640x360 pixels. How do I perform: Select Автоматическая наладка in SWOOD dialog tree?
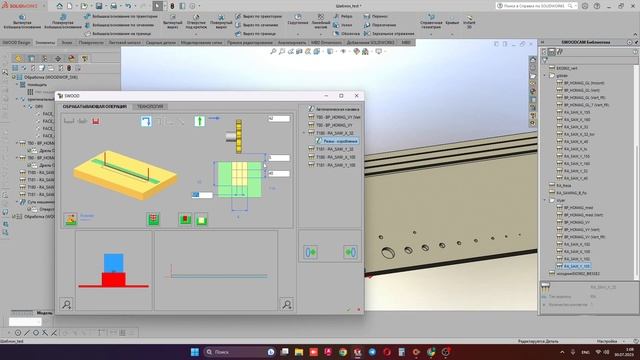[334, 109]
